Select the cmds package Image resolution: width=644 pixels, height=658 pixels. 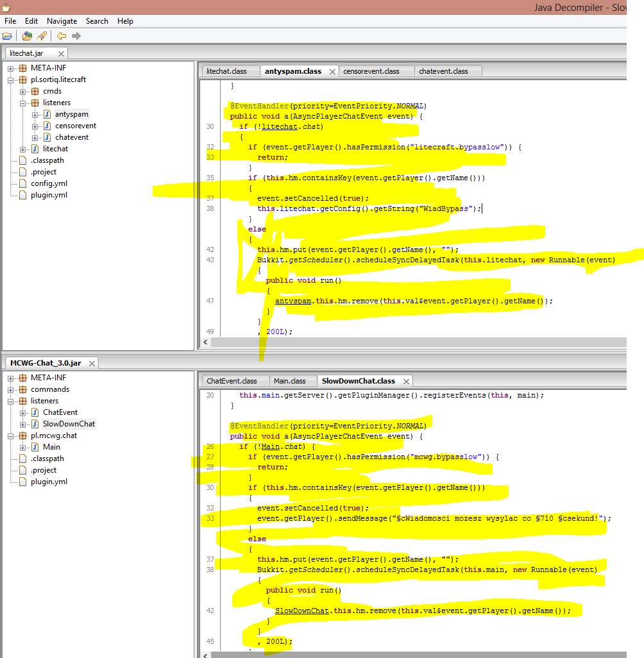52,91
